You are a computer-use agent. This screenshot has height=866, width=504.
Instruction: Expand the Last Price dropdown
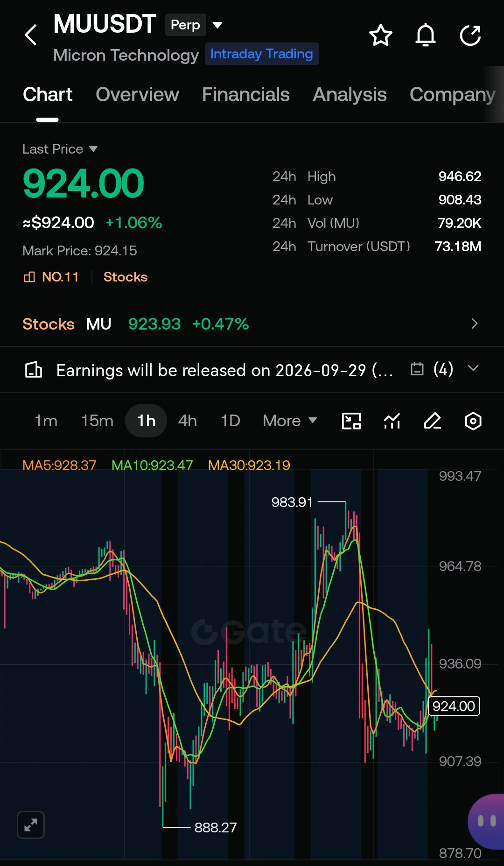[x=60, y=149]
